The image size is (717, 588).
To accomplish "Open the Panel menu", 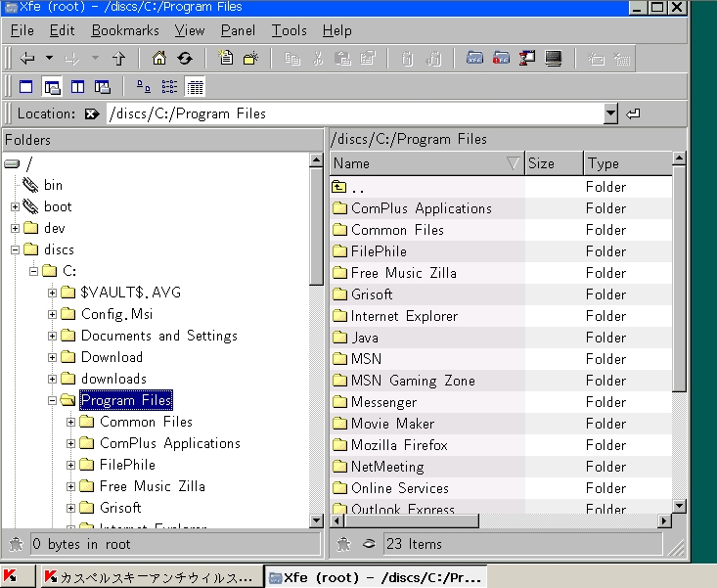I will click(238, 30).
